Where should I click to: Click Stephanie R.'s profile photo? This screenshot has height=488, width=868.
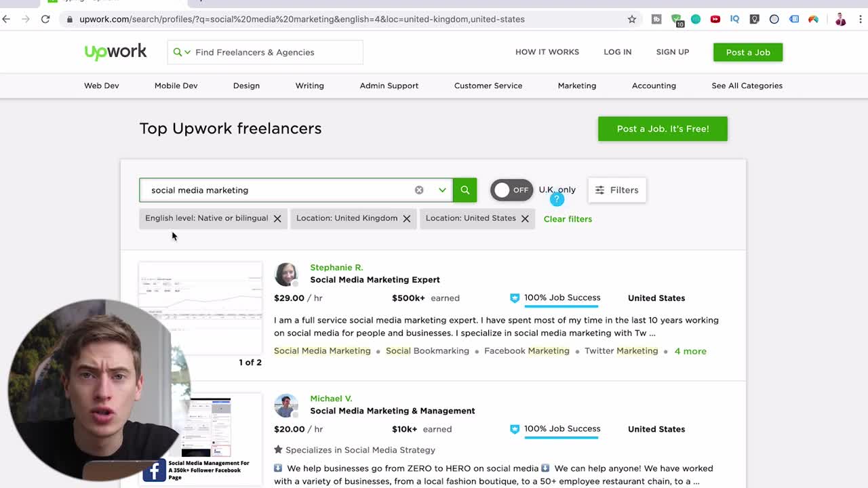(x=286, y=274)
